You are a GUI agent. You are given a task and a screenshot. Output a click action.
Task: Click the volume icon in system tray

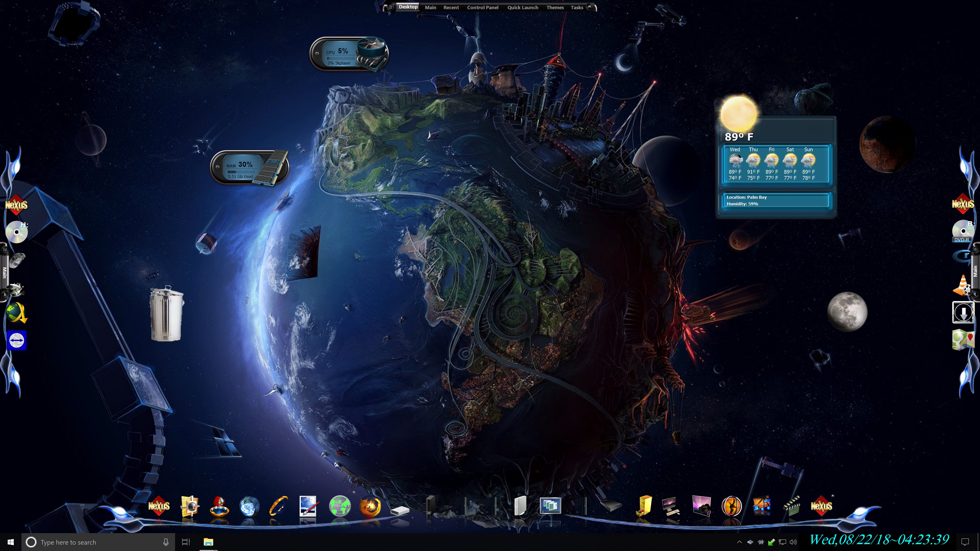tap(793, 542)
